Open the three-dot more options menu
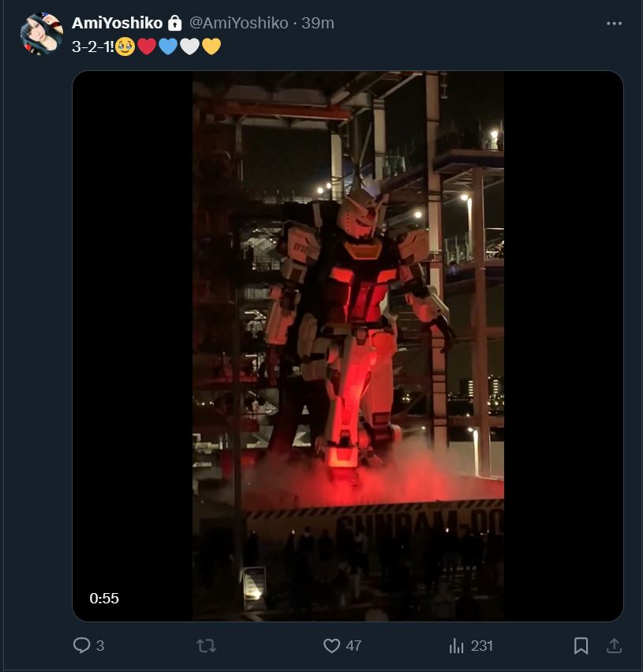The image size is (643, 672). coord(614,23)
